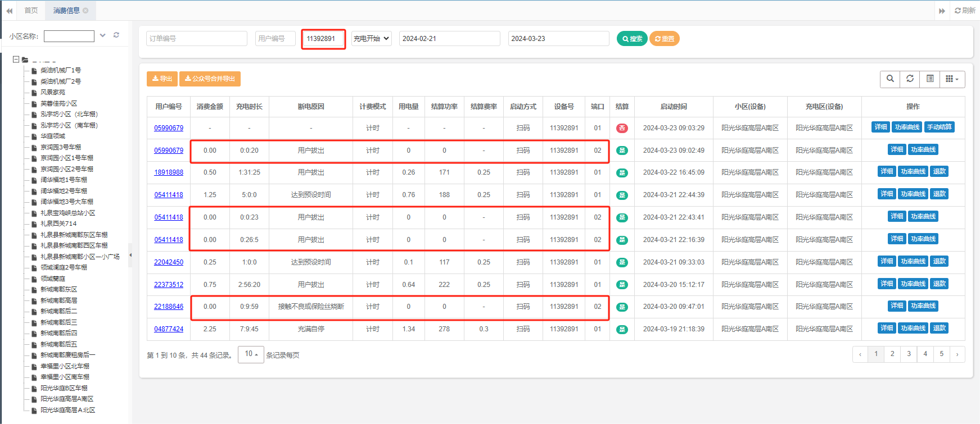The height and width of the screenshot is (424, 980).
Task: Open the 10 records-per-page dropdown
Action: coord(251,354)
